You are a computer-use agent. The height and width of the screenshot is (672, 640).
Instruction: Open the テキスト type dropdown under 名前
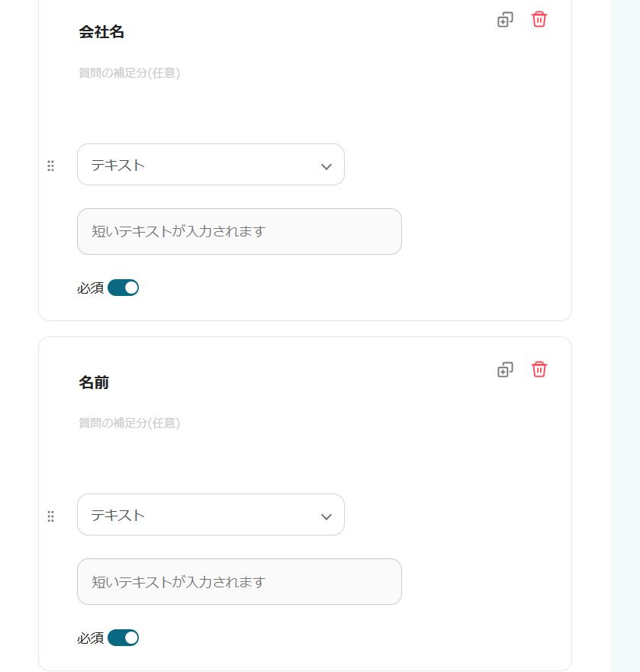point(210,515)
